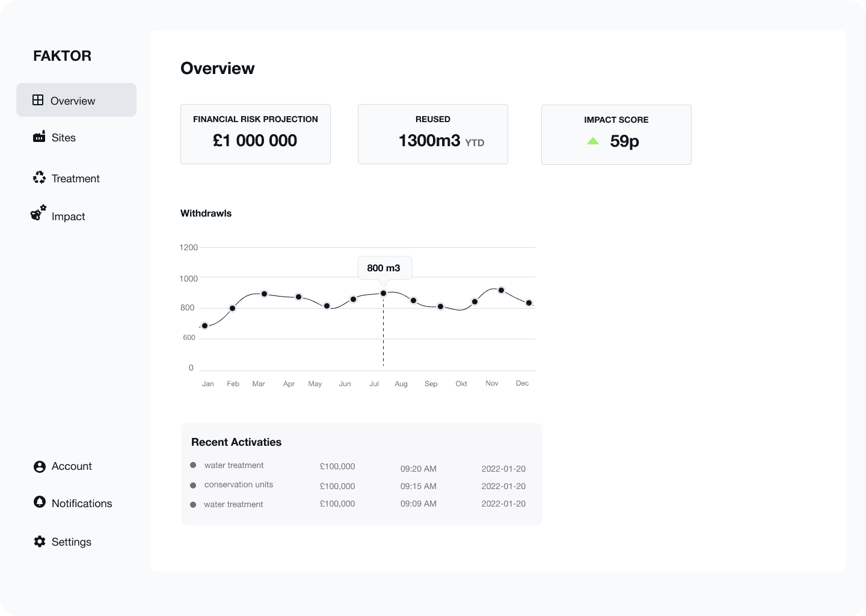Click the November data point on chart
This screenshot has height=616, width=866.
pyautogui.click(x=501, y=291)
